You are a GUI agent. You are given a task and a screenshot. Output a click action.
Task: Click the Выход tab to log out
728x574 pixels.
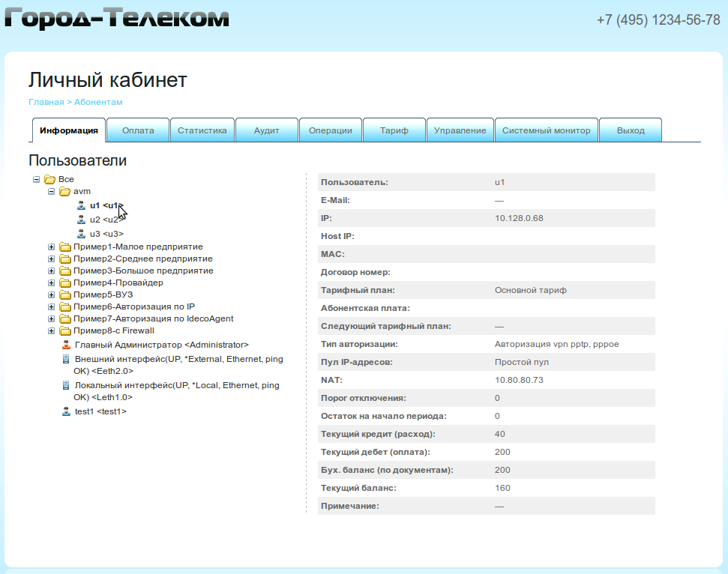(631, 130)
